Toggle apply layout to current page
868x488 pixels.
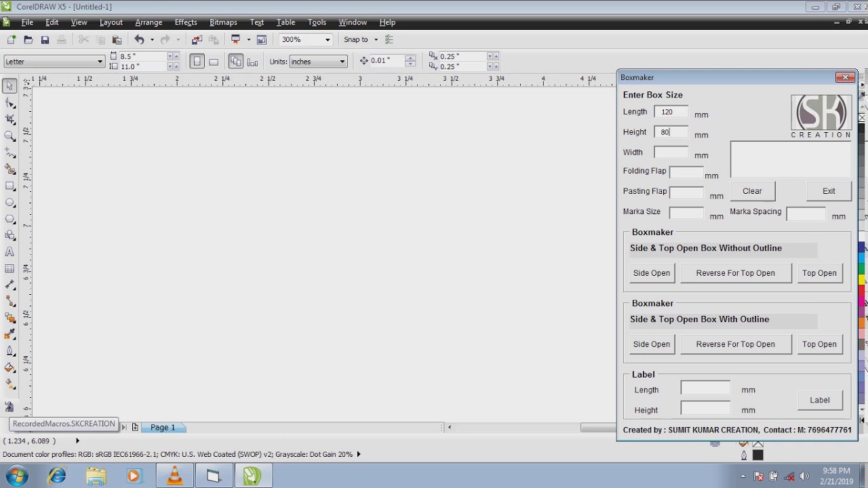point(253,62)
